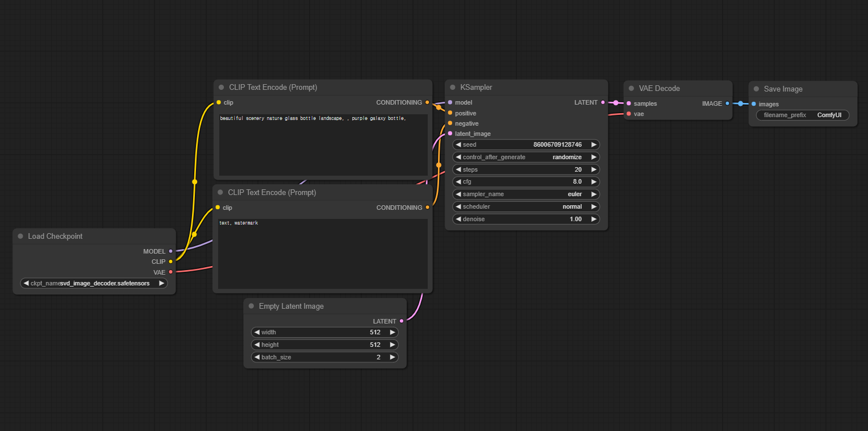Screen dimensions: 868x431
Task: Collapse the VAE Decode node via title dot
Action: (x=631, y=88)
